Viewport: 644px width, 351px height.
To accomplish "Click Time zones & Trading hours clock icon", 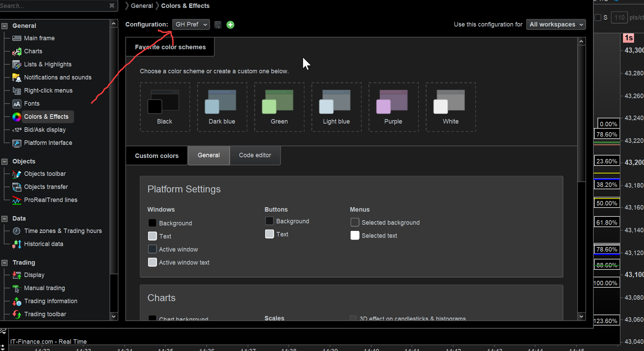I will coord(17,231).
